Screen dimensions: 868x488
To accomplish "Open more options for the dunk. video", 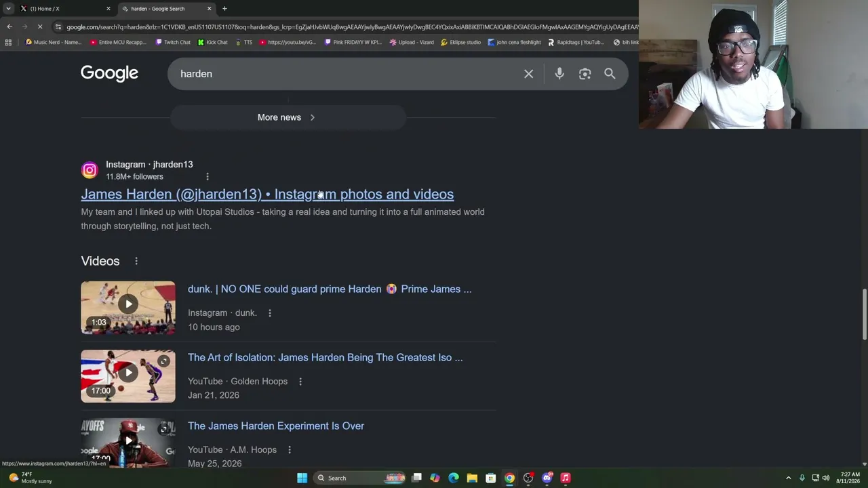I will point(270,313).
